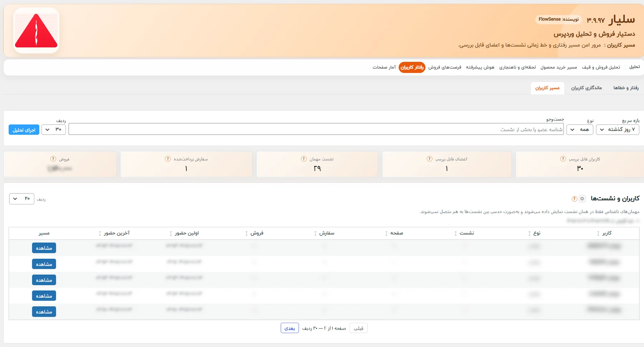Screen dimensions: 644x347
Task: Click help icon beside کاربران و نشست‌ها heading
Action: pos(574,199)
